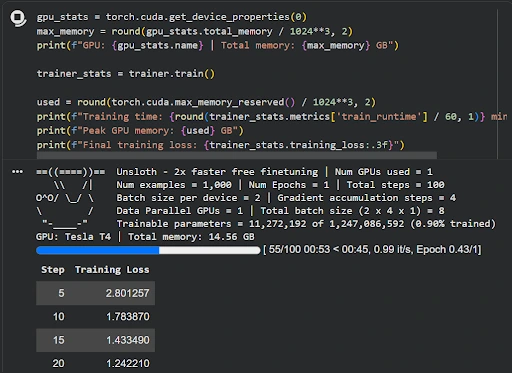Click the 'trainer_stats = trainer.train()' code line
The image size is (512, 373).
pyautogui.click(x=126, y=74)
